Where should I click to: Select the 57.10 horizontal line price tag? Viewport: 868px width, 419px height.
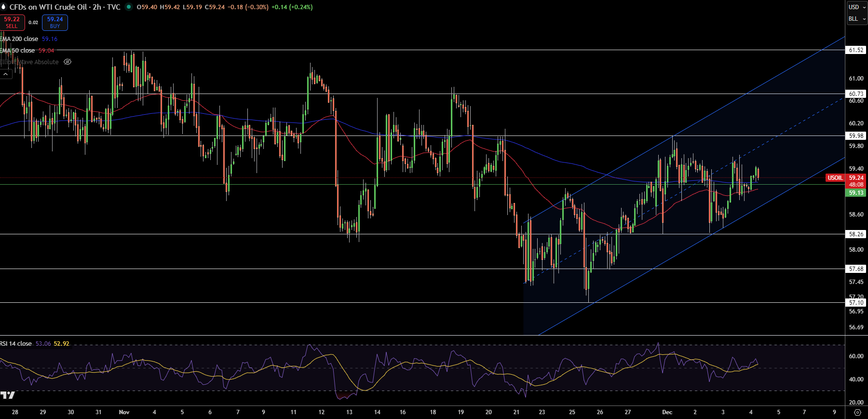(x=856, y=303)
